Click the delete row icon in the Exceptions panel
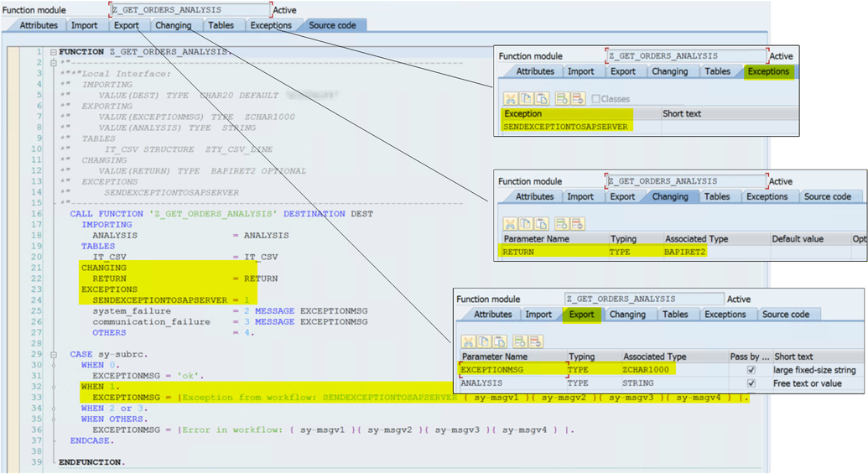 coord(578,98)
